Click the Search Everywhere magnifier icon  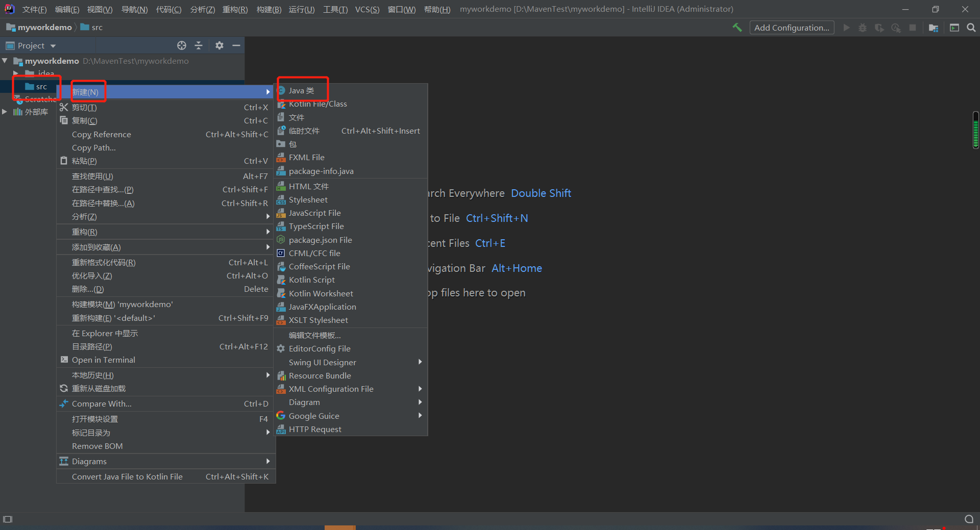(x=971, y=28)
